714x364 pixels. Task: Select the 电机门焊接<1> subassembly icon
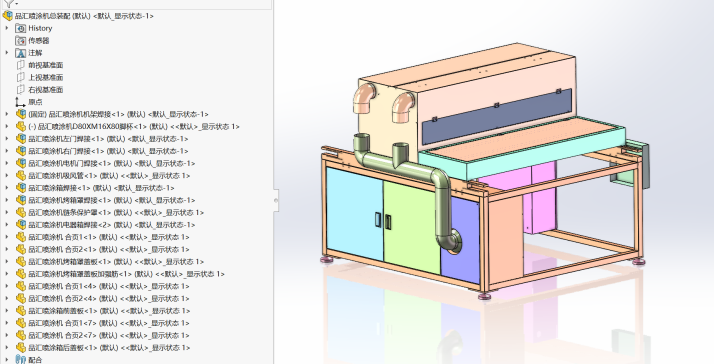click(20, 164)
